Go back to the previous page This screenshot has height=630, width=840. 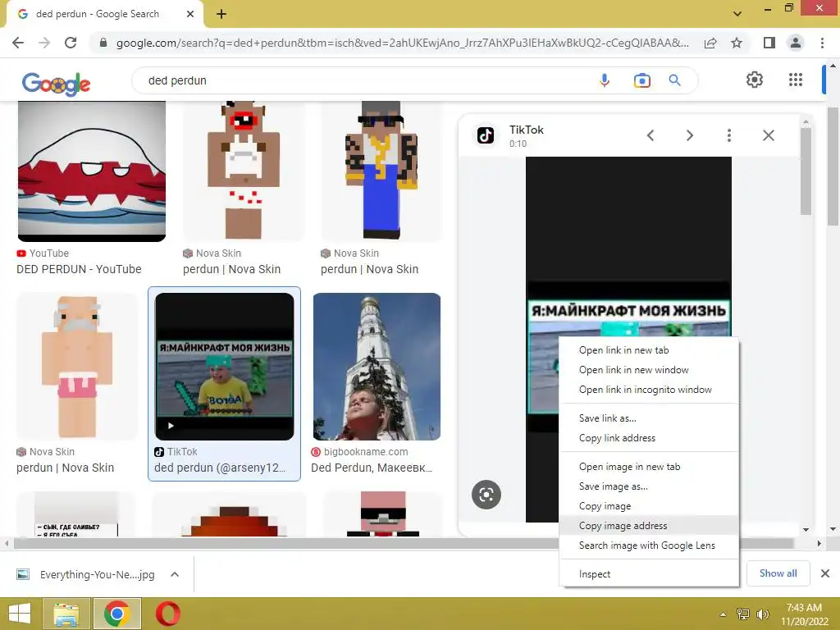click(x=18, y=43)
